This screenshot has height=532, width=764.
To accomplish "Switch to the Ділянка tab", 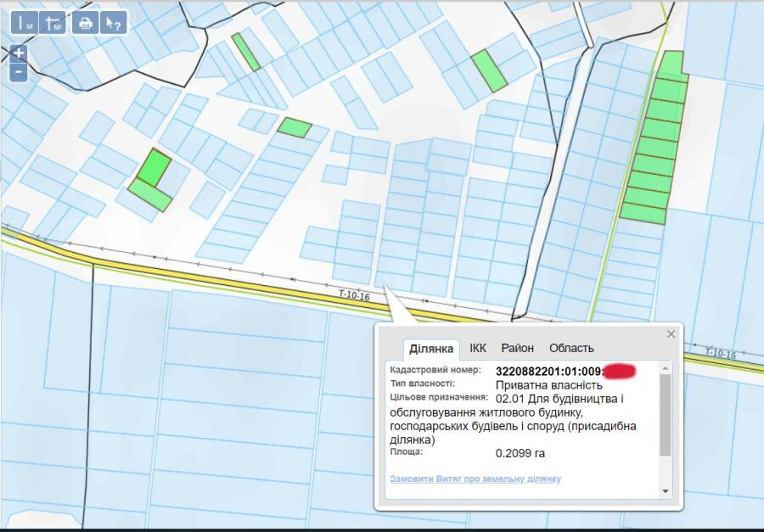I will click(x=431, y=349).
